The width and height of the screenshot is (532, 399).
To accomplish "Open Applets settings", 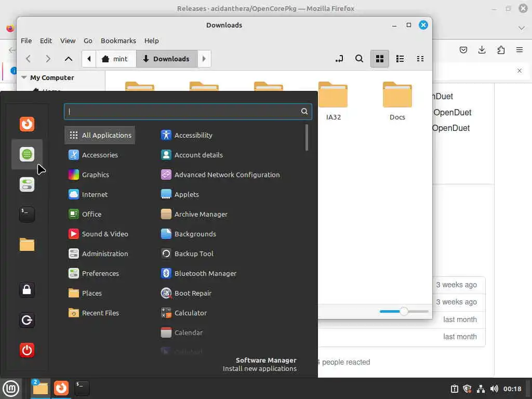I will 180,194.
